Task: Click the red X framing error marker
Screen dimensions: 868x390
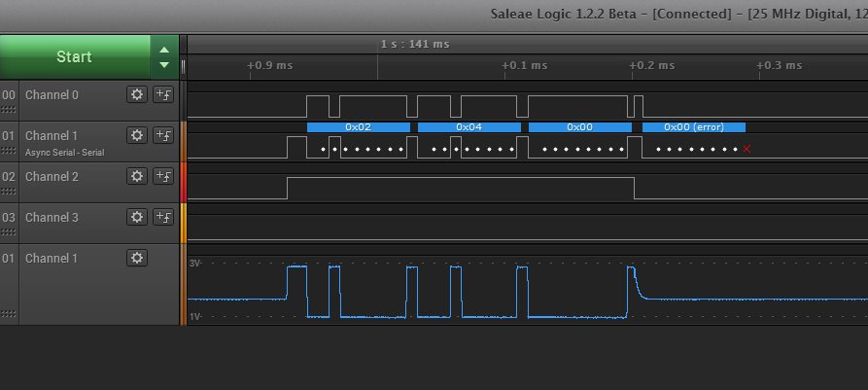Action: [x=746, y=149]
